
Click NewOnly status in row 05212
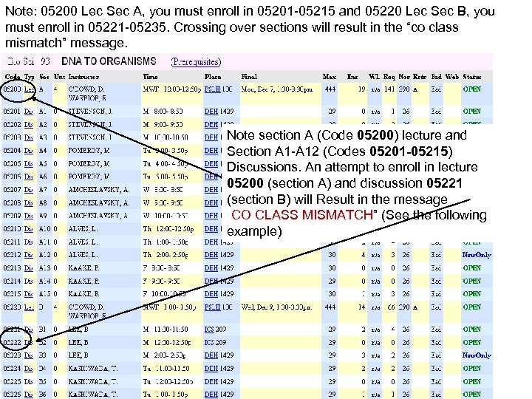point(477,255)
